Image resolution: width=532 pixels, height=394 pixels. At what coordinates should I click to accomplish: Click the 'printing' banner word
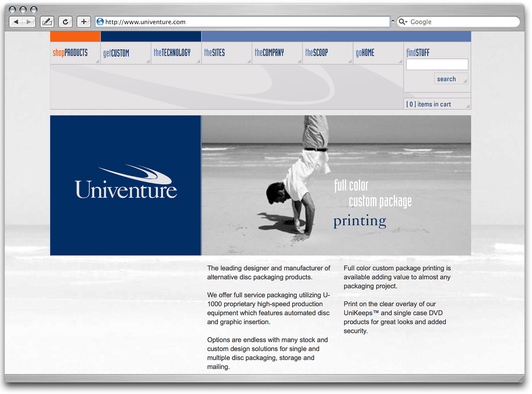click(360, 221)
